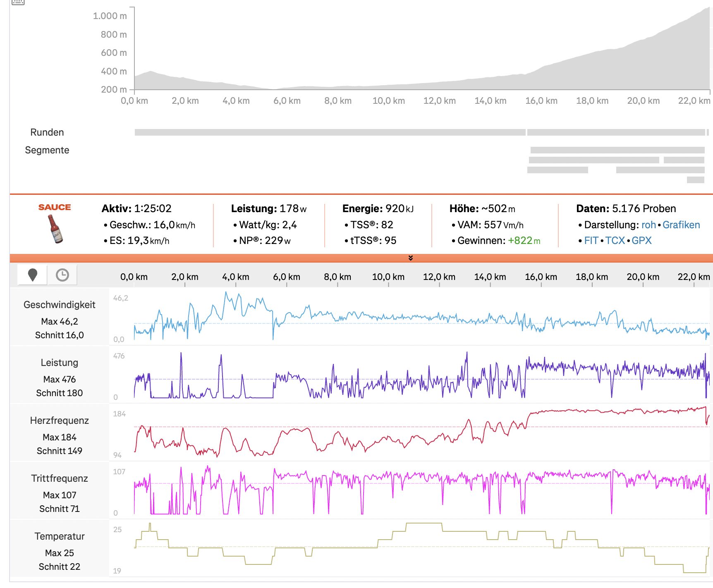Screen dimensions: 713x588
Task: Switch x-axis to distance with pin icon
Action: click(33, 275)
